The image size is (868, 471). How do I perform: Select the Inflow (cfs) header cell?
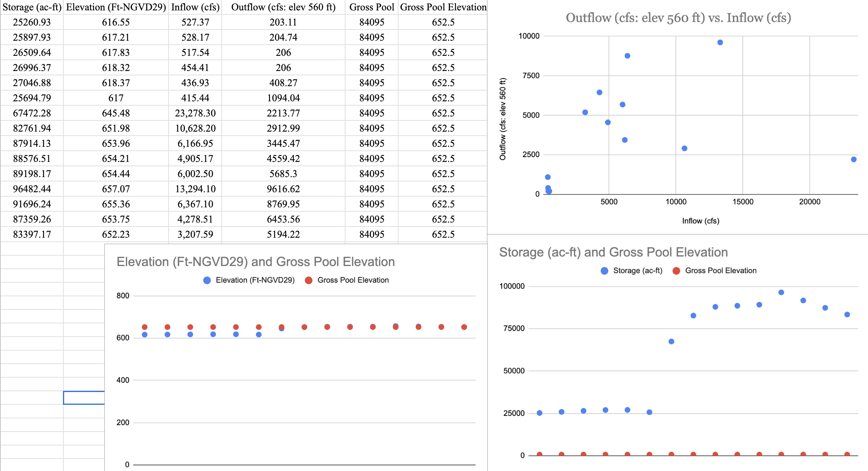point(195,7)
